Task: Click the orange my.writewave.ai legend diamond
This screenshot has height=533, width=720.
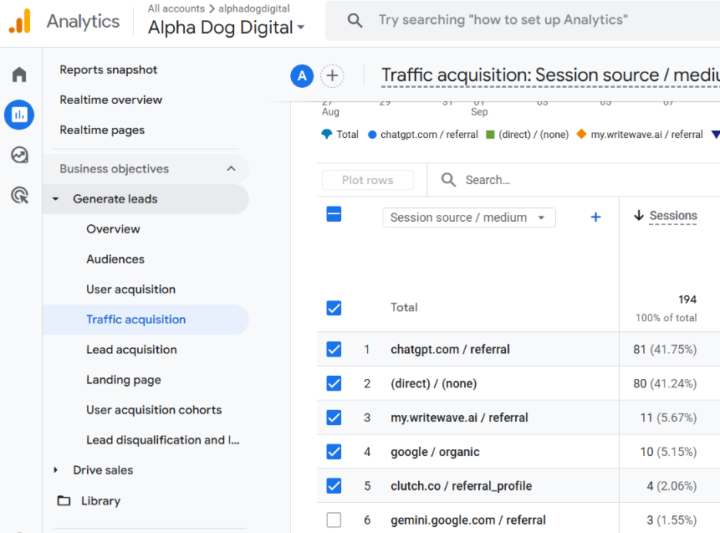Action: pyautogui.click(x=581, y=134)
